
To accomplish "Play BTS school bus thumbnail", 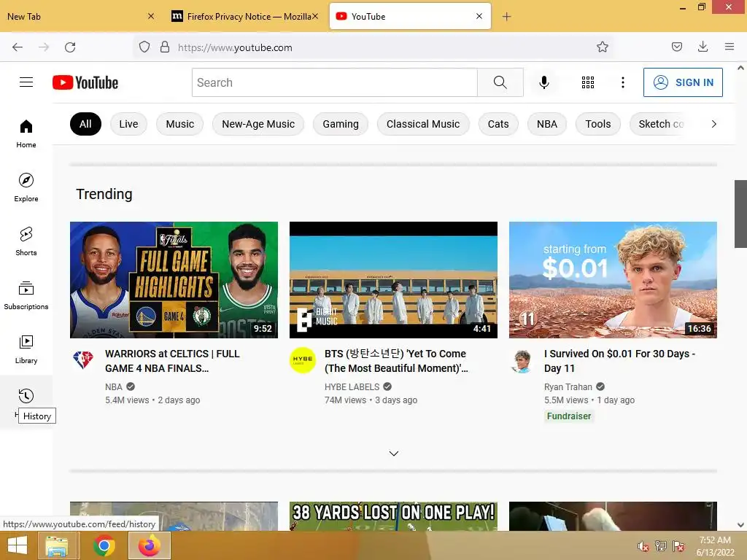I will click(393, 280).
